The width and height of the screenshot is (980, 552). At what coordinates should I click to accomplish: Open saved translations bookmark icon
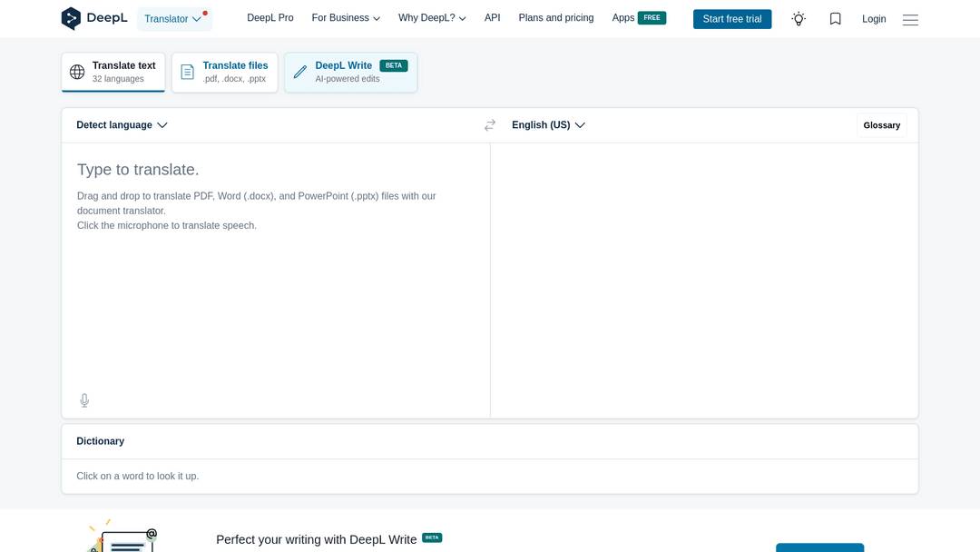[x=836, y=19]
